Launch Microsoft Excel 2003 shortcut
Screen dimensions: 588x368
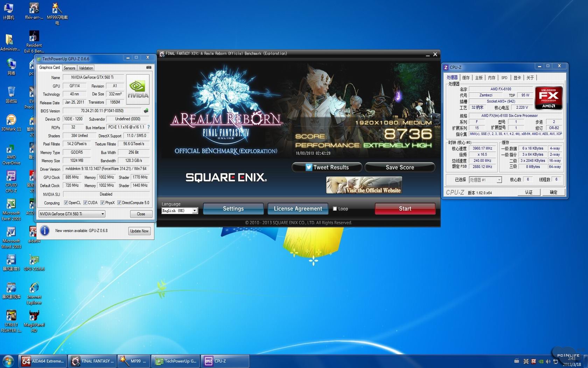click(11, 210)
